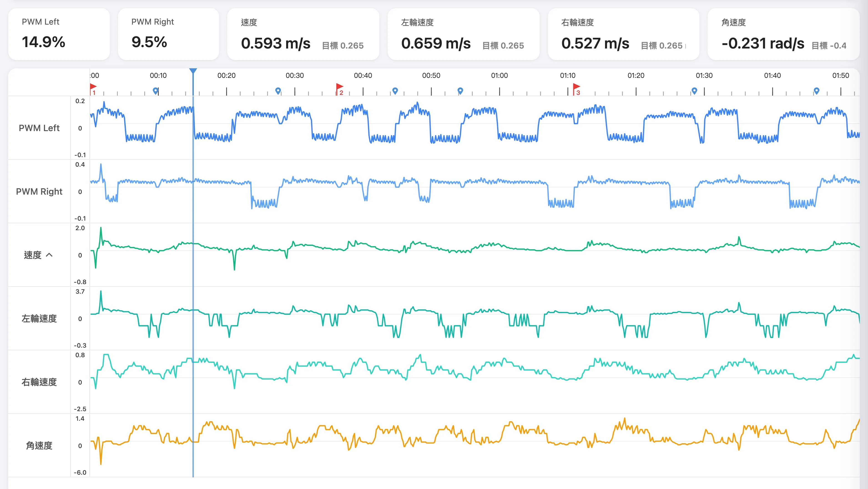Viewport: 868px width, 489px height.
Task: Click the 01:50 timeline label
Action: click(841, 76)
